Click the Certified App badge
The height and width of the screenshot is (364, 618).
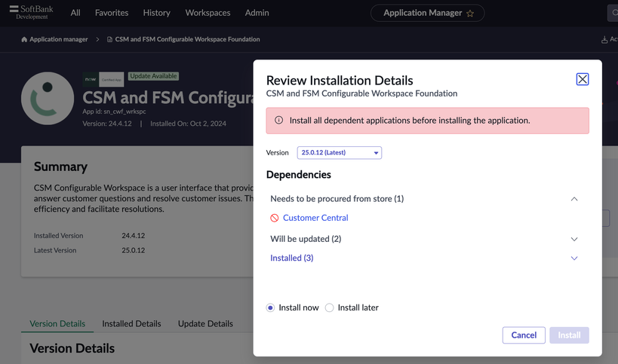click(111, 79)
